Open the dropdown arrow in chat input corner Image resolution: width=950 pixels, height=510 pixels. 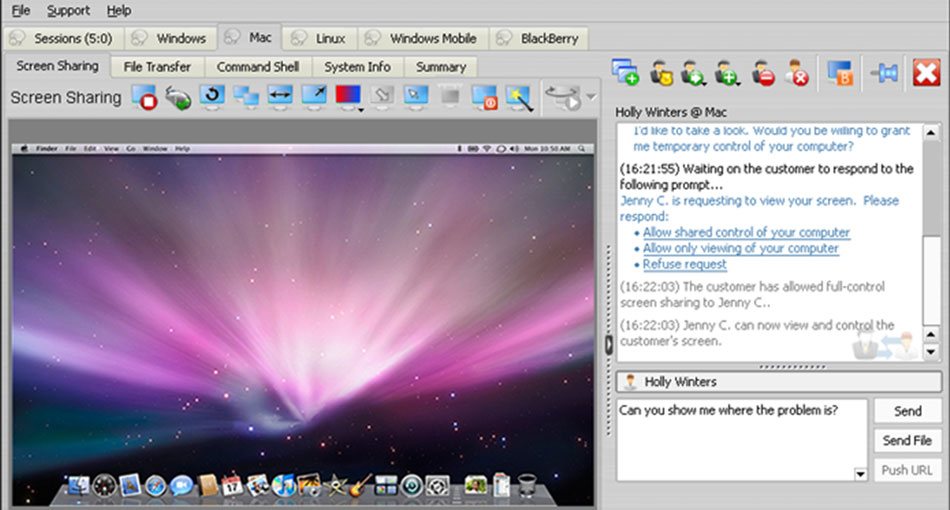pos(860,474)
